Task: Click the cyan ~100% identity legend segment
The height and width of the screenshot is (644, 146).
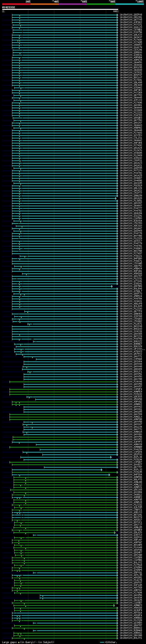Action: (x=130, y=4)
